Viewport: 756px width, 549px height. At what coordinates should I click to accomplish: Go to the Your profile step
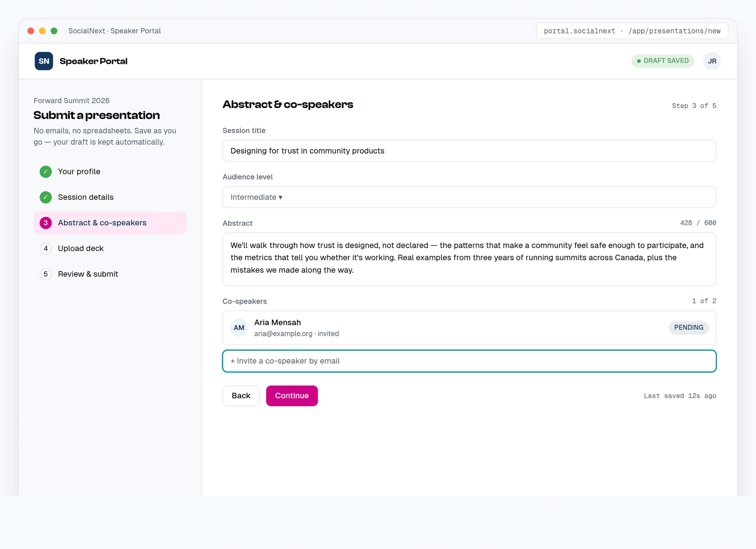[x=110, y=172]
